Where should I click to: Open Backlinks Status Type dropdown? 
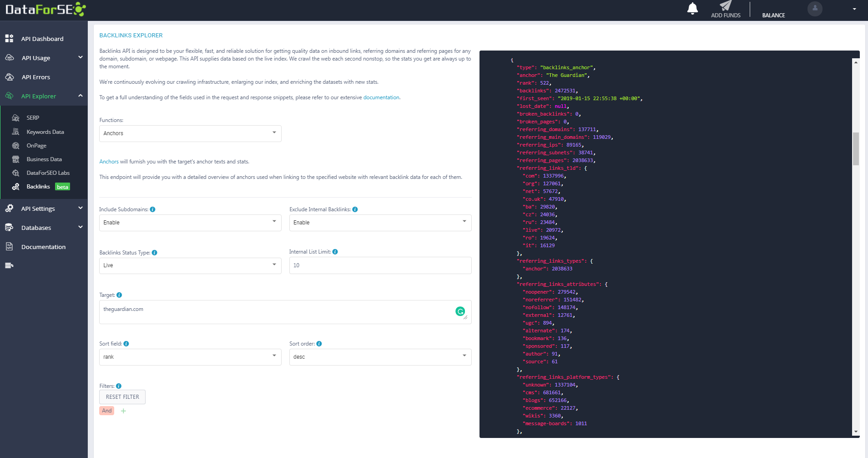click(x=190, y=265)
